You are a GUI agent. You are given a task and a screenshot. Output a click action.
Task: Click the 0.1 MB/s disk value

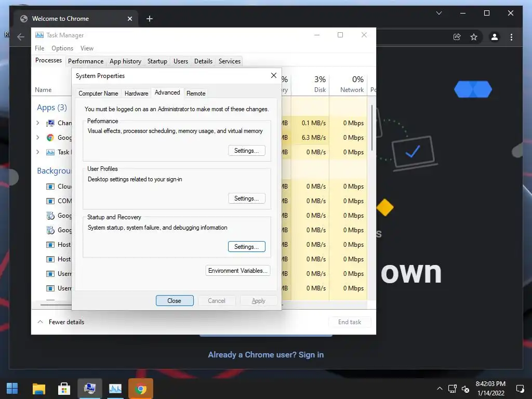pos(313,123)
